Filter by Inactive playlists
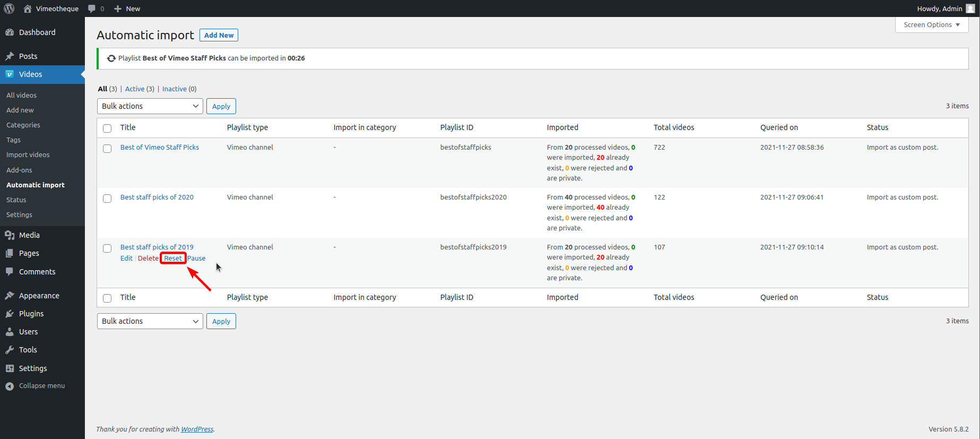 [x=175, y=89]
